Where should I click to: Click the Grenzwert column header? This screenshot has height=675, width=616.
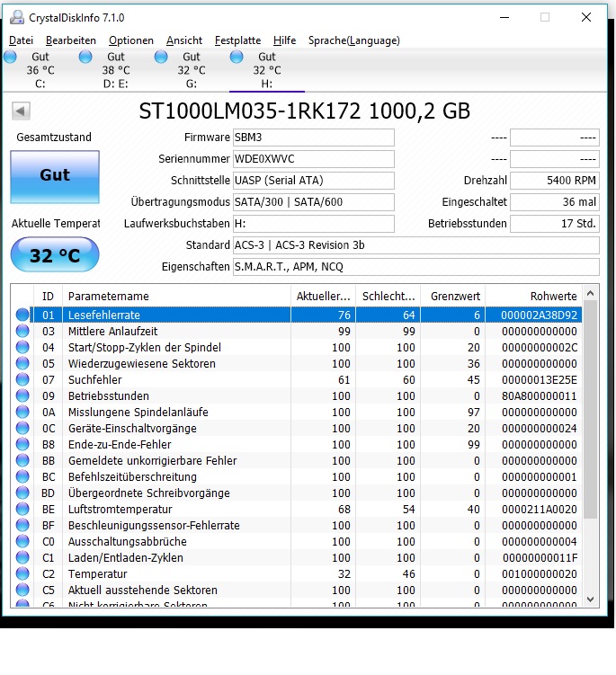pos(452,297)
